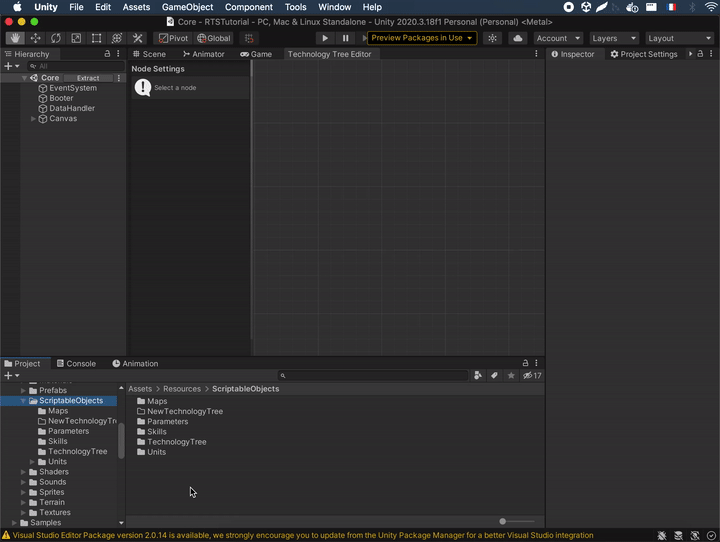The height and width of the screenshot is (542, 720).
Task: Open Account dropdown
Action: pos(558,38)
